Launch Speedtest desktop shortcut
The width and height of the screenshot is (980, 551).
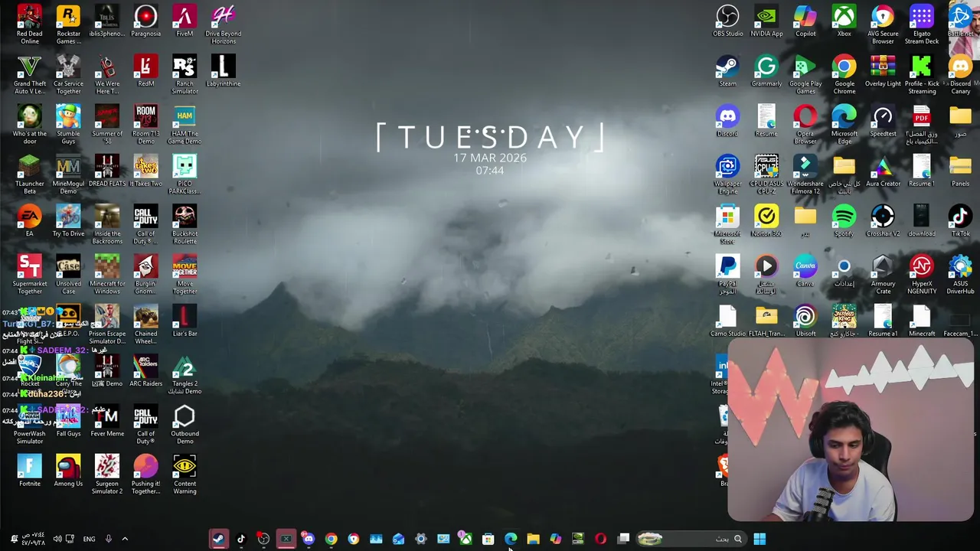[x=883, y=121]
